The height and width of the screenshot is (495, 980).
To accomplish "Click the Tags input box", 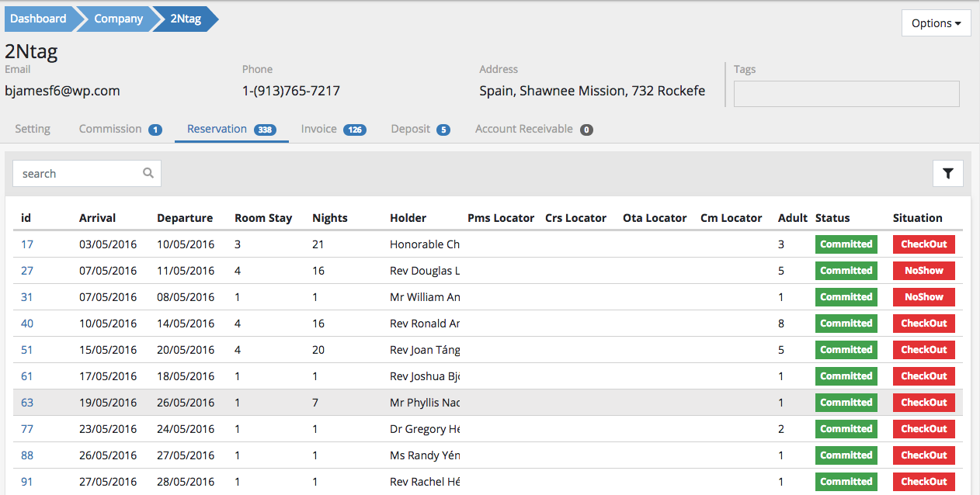I will (846, 94).
